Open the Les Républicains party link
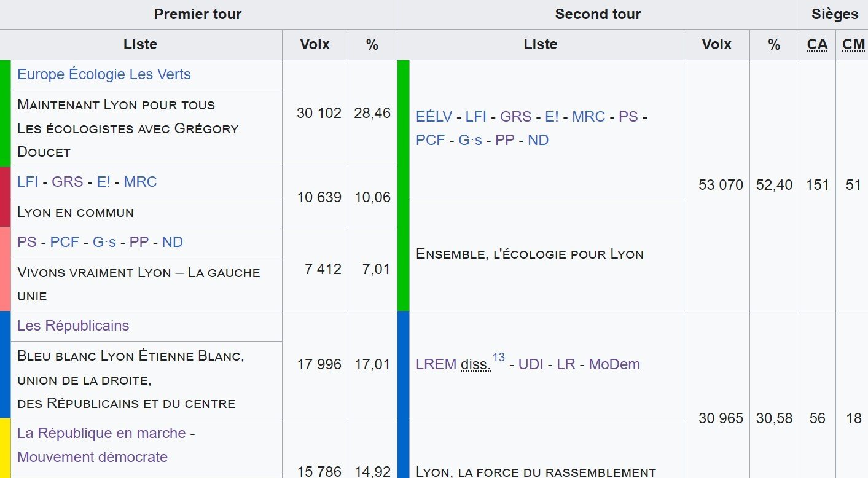This screenshot has height=478, width=868. 73,326
